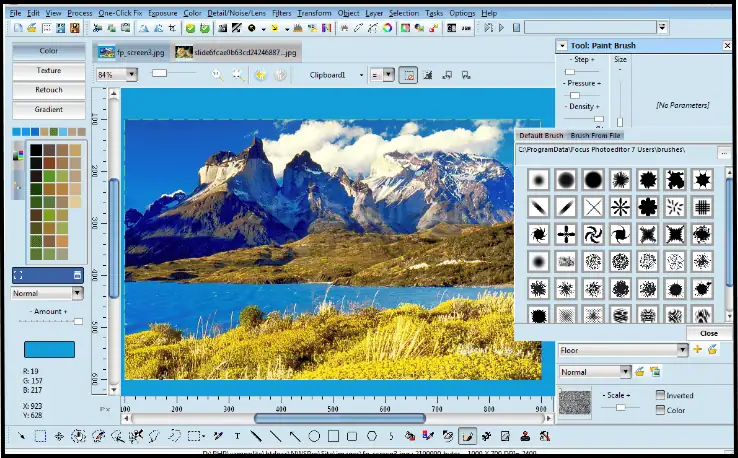Image resolution: width=738 pixels, height=458 pixels.
Task: Click the zoom out magnifier icon
Action: [238, 75]
